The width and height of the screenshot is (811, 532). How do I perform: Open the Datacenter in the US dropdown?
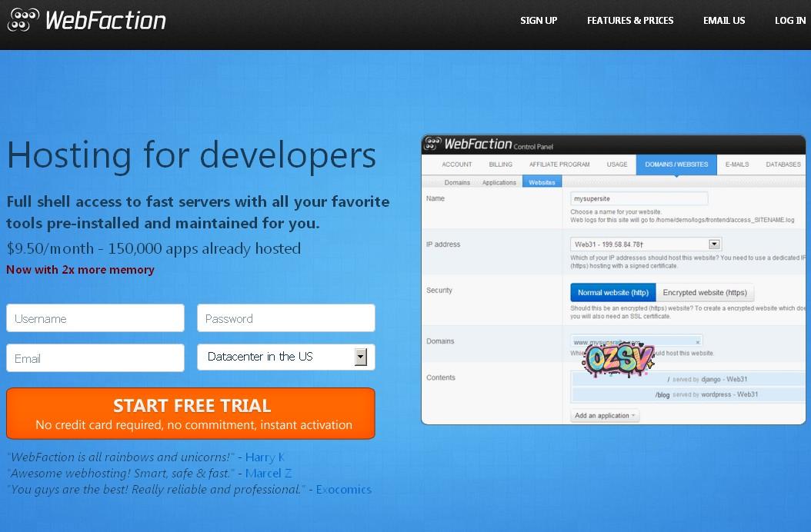coord(286,357)
